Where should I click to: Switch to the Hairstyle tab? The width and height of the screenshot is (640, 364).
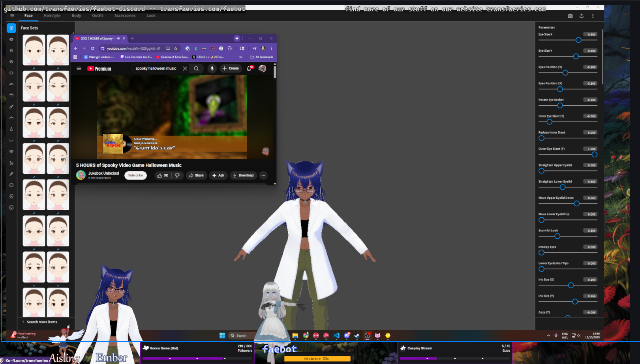pos(52,16)
